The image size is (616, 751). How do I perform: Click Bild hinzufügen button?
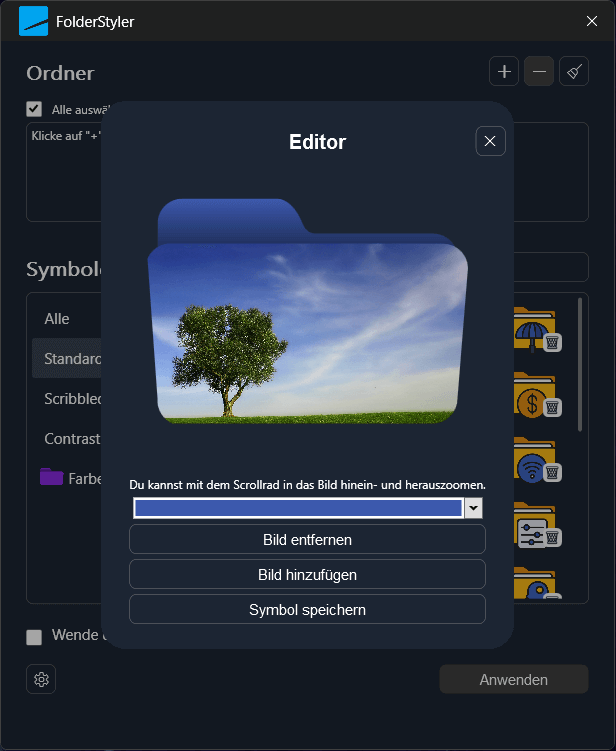click(308, 574)
